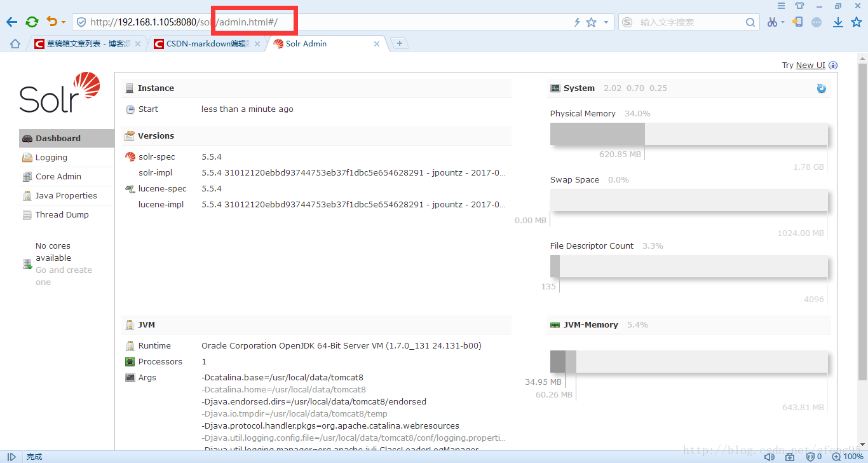Close the Solr Admin tab
The image size is (868, 463).
[x=377, y=44]
